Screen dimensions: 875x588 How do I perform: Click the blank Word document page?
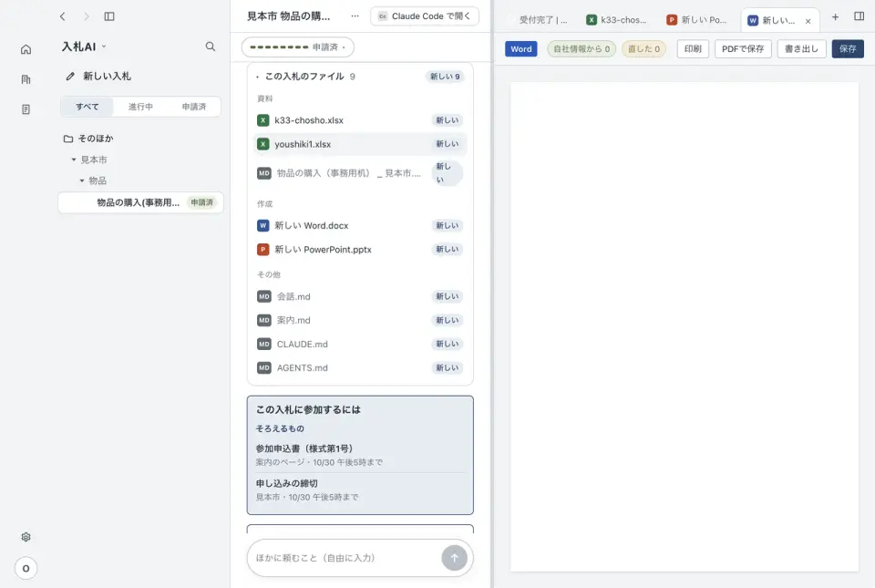pos(685,326)
